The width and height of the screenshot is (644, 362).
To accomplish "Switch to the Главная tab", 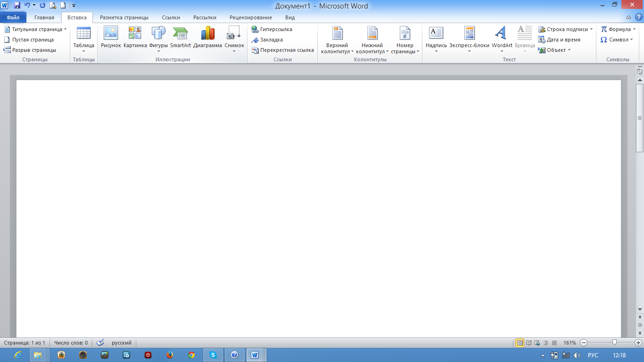I will pos(44,17).
